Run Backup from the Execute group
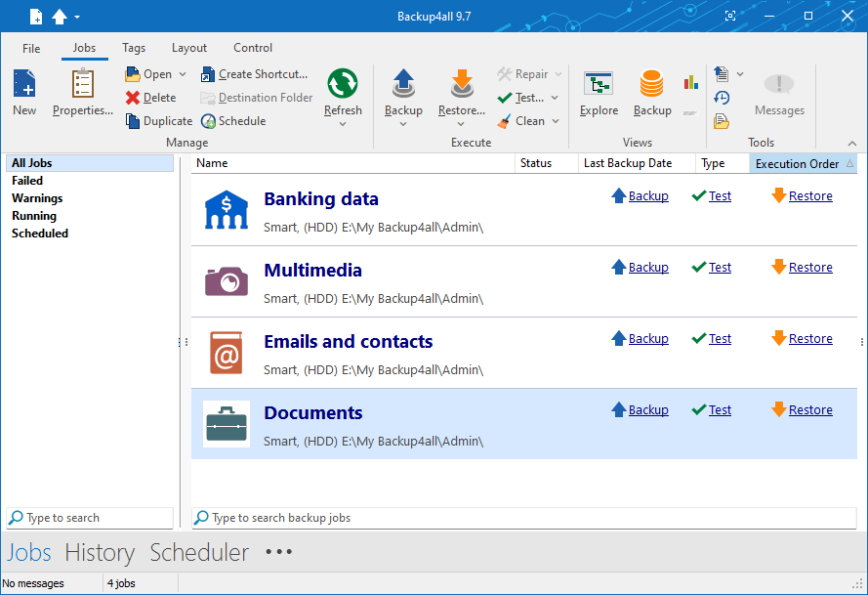868x595 pixels. tap(403, 92)
